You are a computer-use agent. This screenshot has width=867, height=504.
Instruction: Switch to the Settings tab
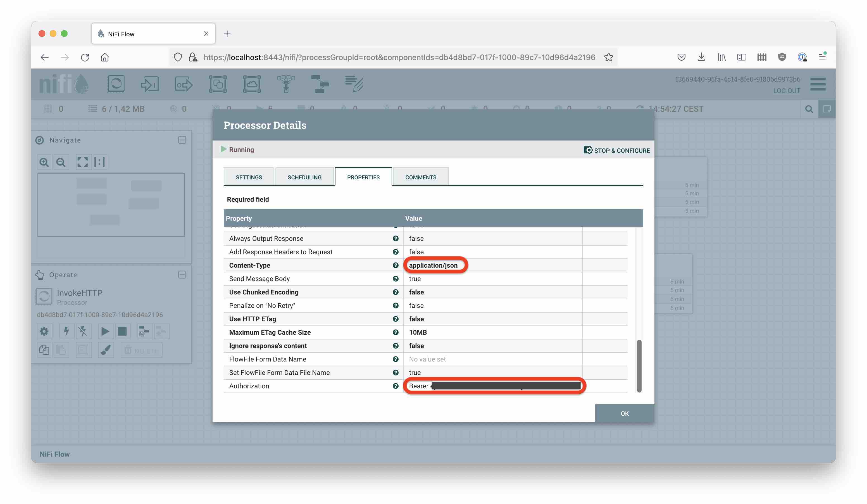pyautogui.click(x=249, y=177)
